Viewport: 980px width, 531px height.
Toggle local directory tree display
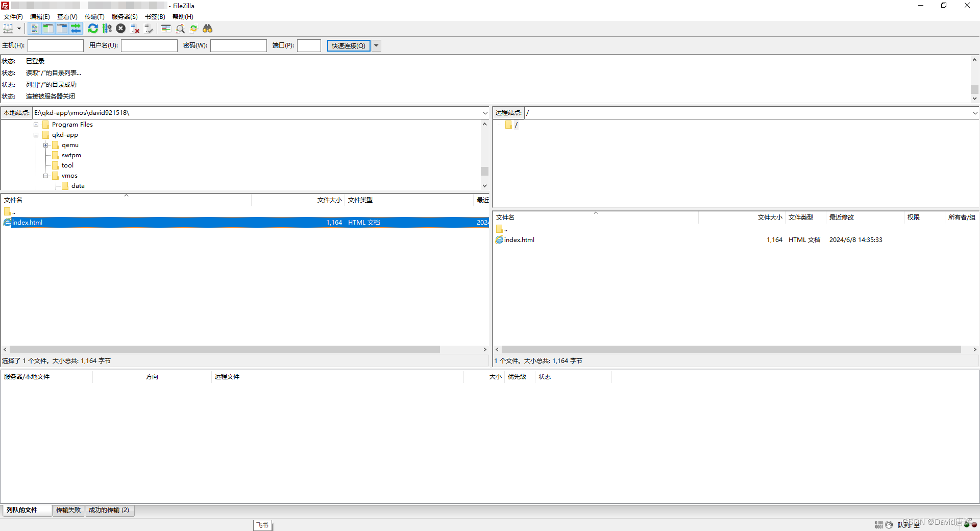coord(48,29)
